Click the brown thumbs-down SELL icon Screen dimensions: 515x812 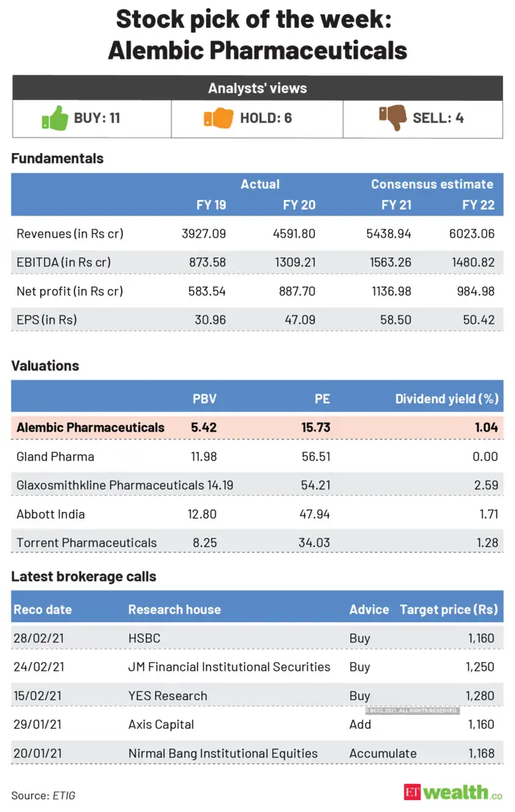tap(393, 117)
